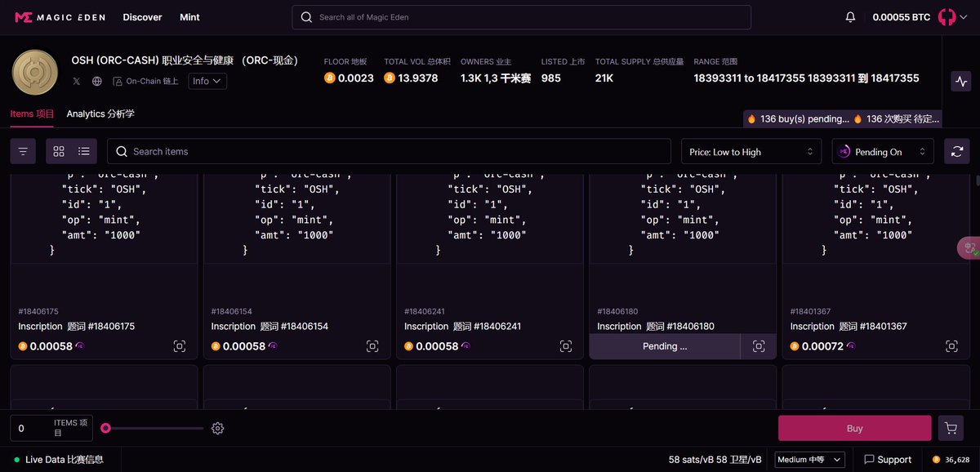Go to the Discover menu
The height and width of the screenshot is (472, 980).
pyautogui.click(x=143, y=17)
